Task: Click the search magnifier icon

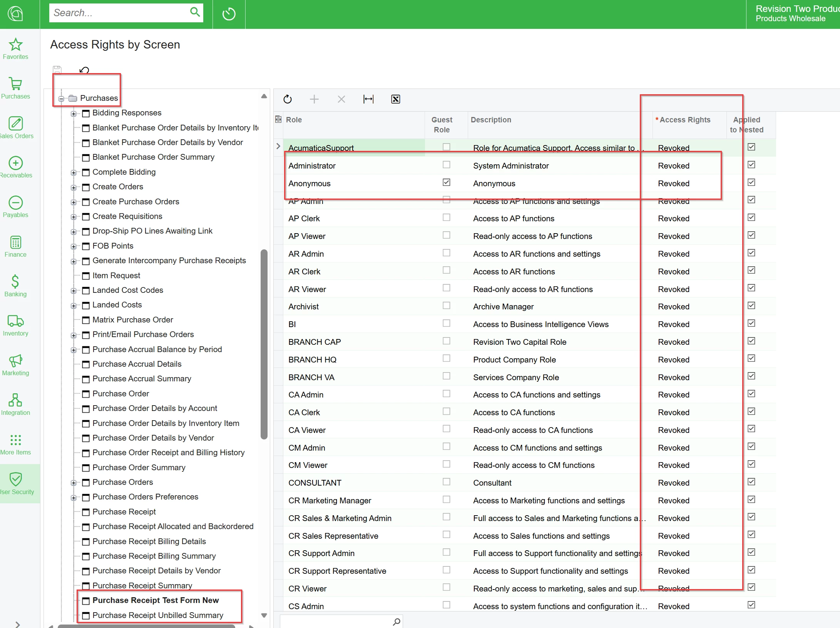Action: pyautogui.click(x=195, y=12)
